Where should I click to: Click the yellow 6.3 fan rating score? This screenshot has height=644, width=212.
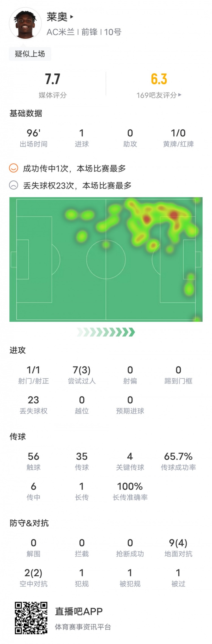click(x=159, y=79)
